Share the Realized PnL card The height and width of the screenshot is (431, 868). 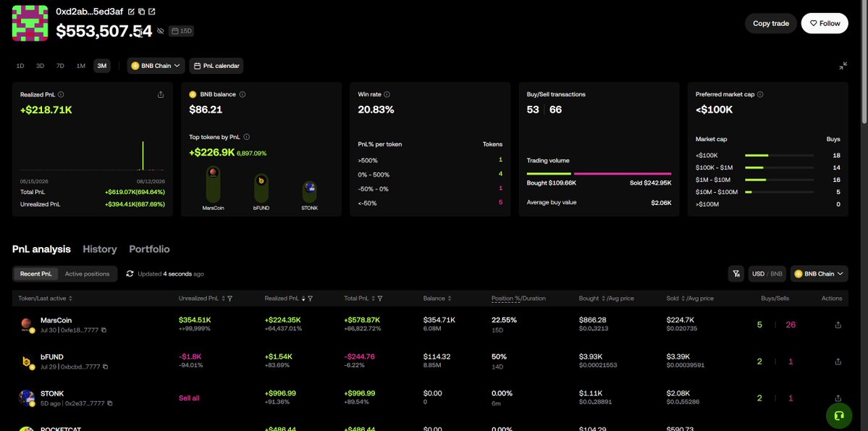[161, 95]
